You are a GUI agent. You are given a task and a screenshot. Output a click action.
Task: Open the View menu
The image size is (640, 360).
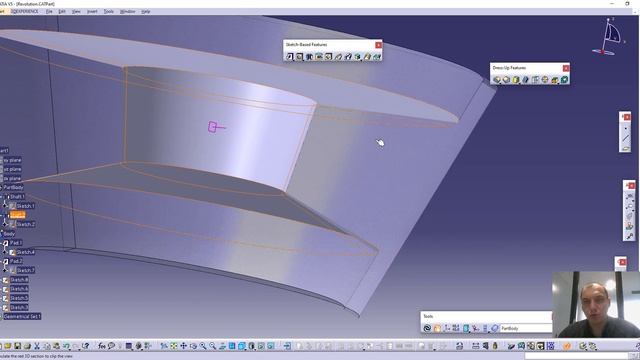[x=76, y=11]
